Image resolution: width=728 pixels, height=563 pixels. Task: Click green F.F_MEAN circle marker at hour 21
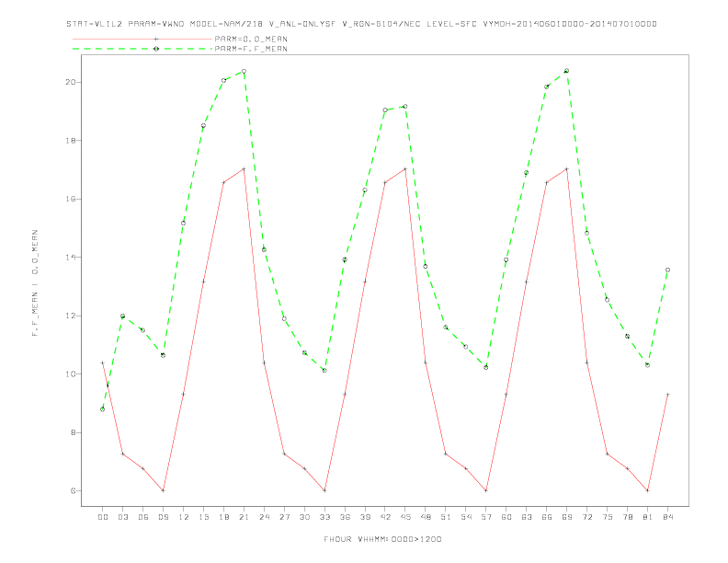point(244,72)
